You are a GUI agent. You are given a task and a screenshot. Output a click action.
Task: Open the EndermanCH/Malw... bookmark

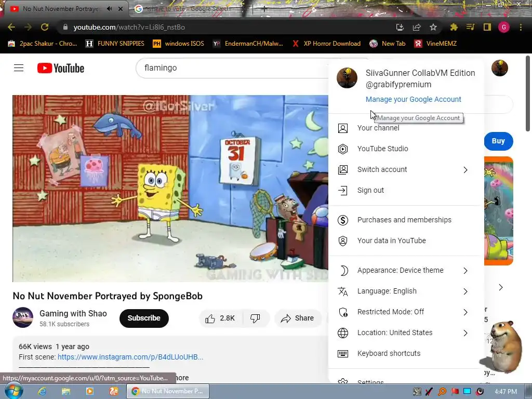coord(248,44)
